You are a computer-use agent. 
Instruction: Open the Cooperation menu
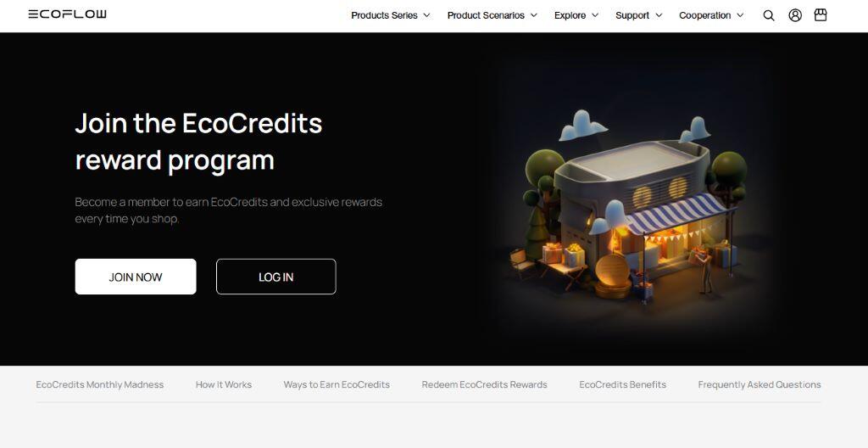(711, 15)
